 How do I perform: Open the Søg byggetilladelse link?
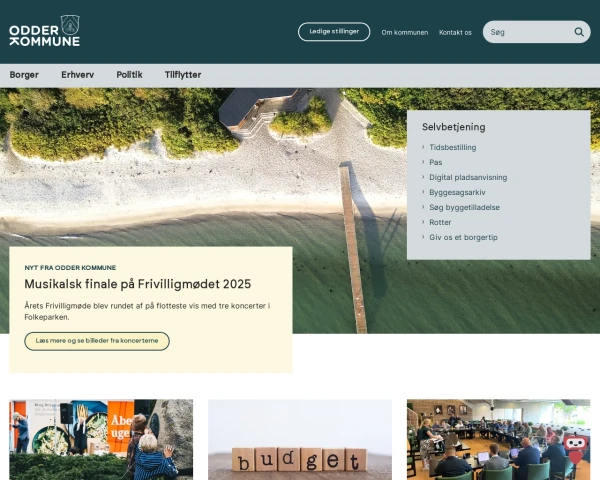tap(465, 207)
